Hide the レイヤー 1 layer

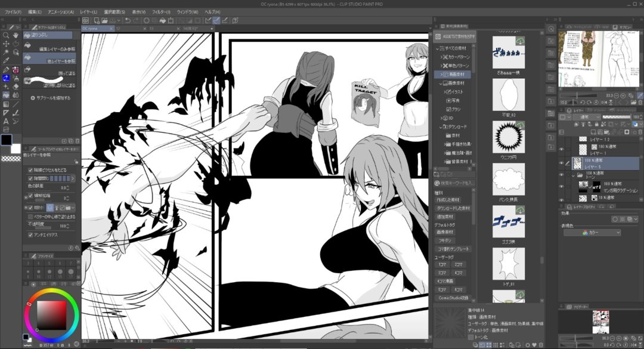pos(562,150)
